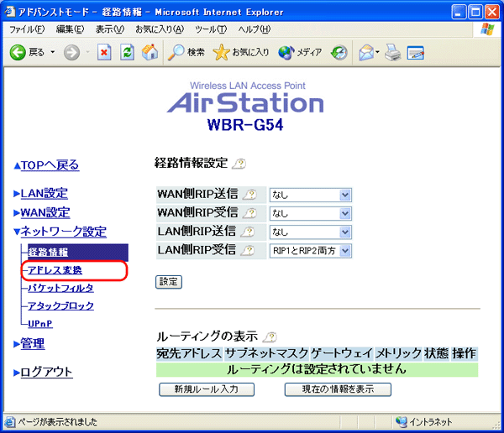Click the 現在の情報を表示 button

(x=338, y=389)
